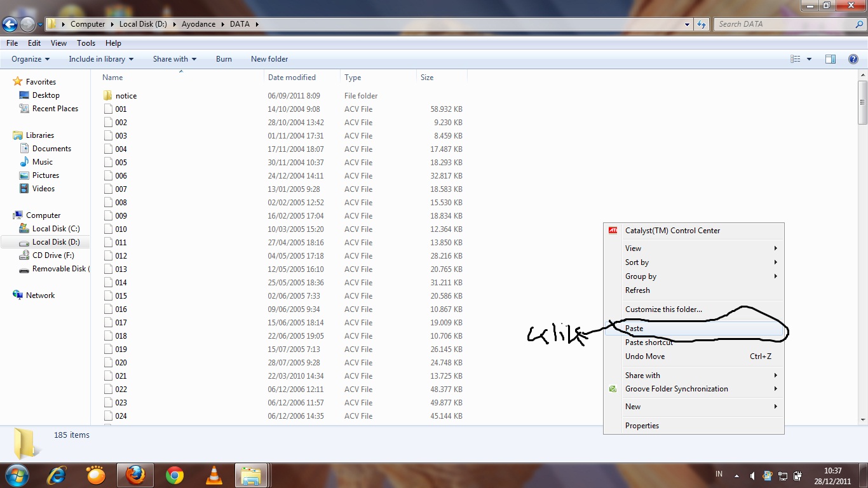
Task: Click in the Search DATA field
Action: (783, 24)
